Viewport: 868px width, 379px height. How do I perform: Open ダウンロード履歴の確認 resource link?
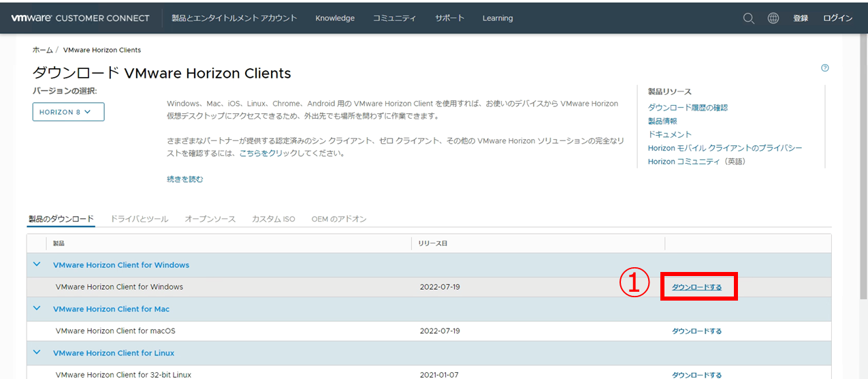(688, 108)
